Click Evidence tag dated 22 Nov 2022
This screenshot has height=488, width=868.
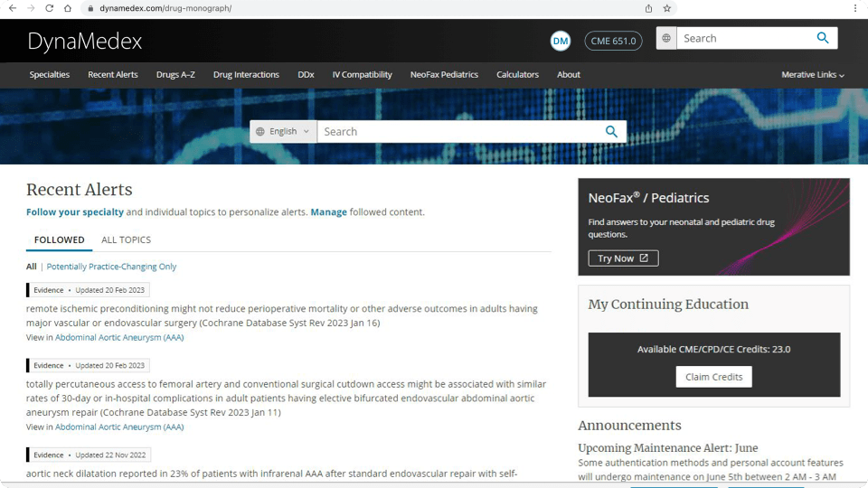coord(90,455)
